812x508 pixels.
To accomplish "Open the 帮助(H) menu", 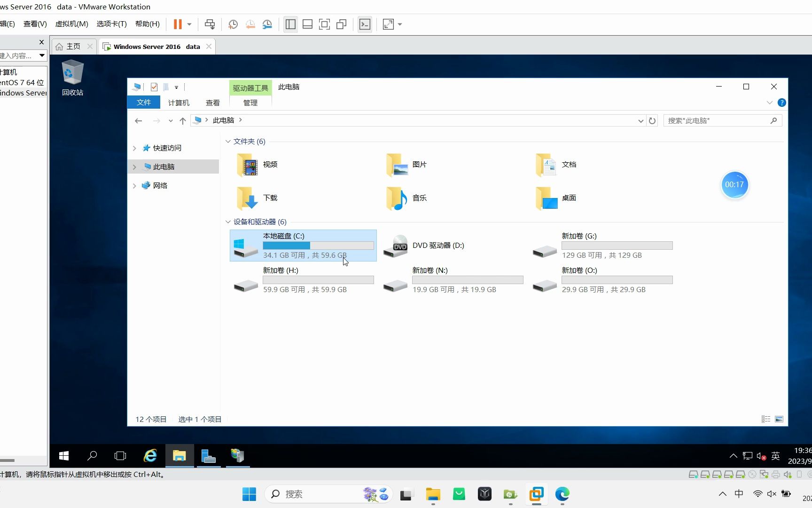I will point(148,24).
